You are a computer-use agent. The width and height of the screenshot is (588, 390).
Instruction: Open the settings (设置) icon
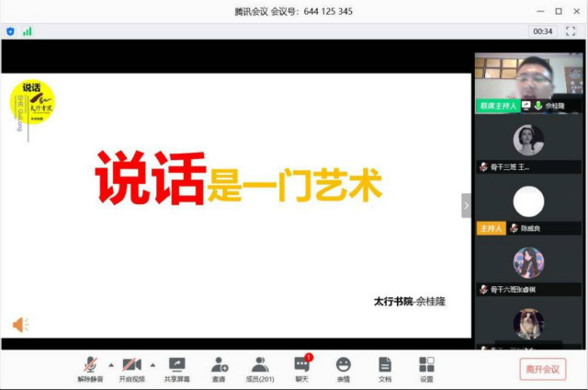tap(426, 370)
